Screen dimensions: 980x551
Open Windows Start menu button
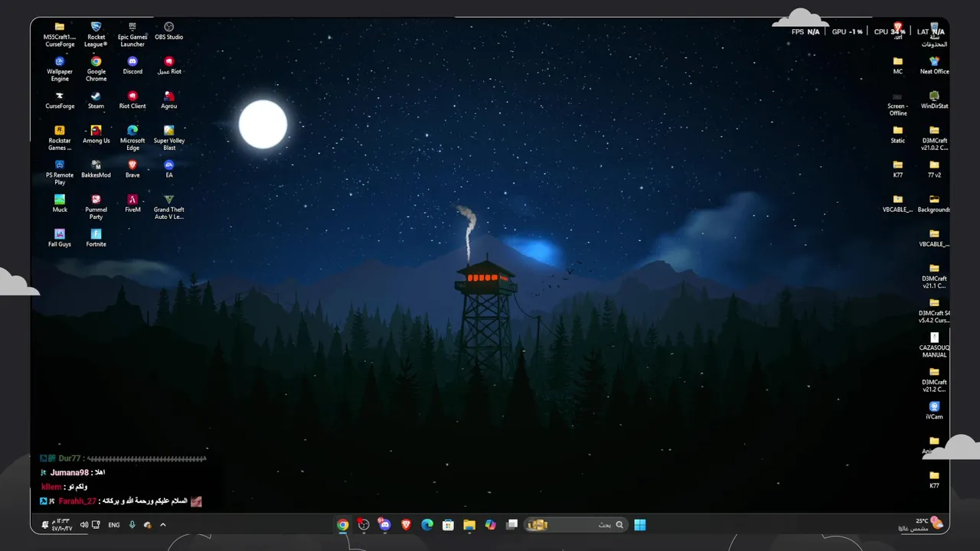pos(640,525)
